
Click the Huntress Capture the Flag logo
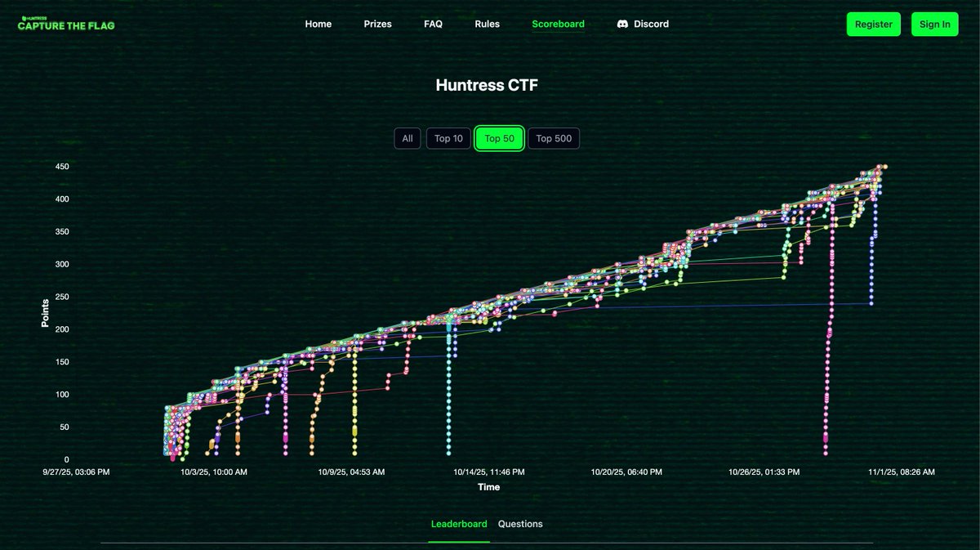pyautogui.click(x=66, y=24)
